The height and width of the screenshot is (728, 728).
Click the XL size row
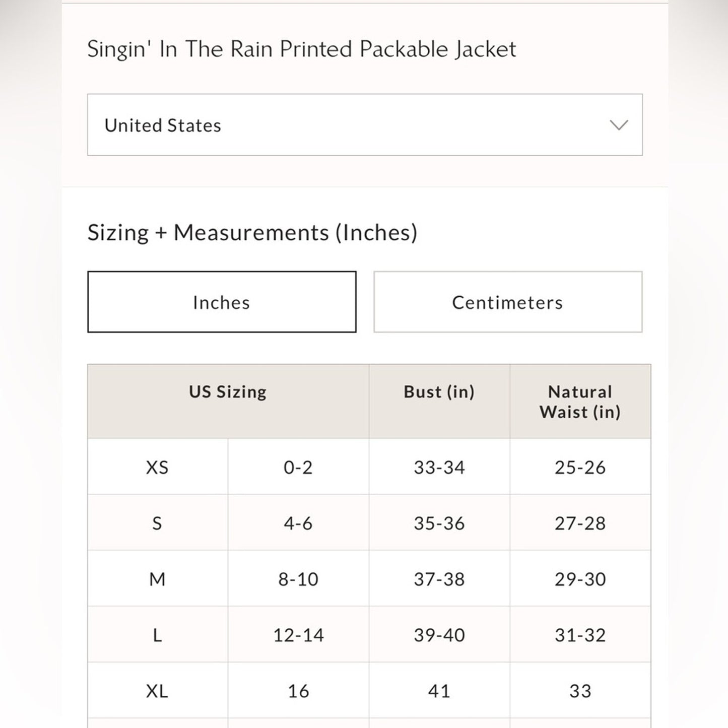[158, 691]
